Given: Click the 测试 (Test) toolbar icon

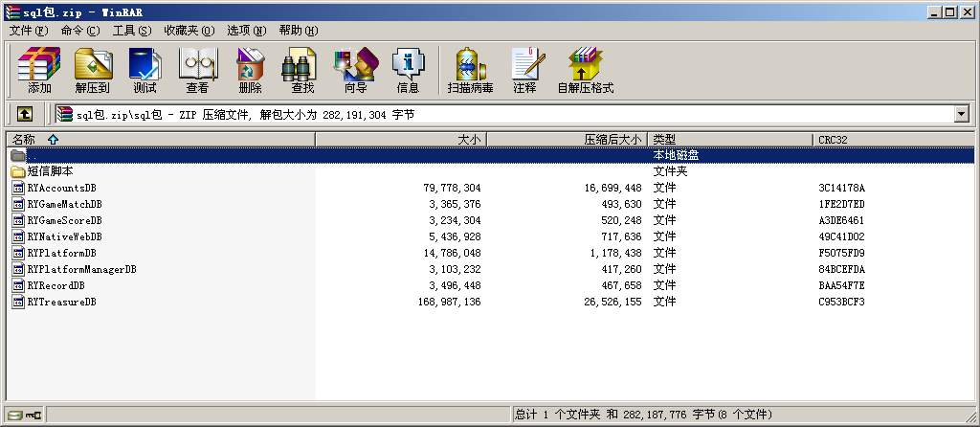Looking at the screenshot, I should tap(145, 70).
